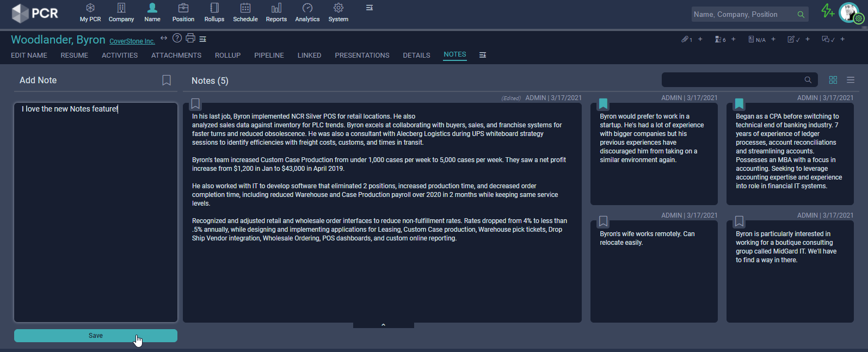Toggle bookmark on the Add Note panel

click(x=167, y=81)
